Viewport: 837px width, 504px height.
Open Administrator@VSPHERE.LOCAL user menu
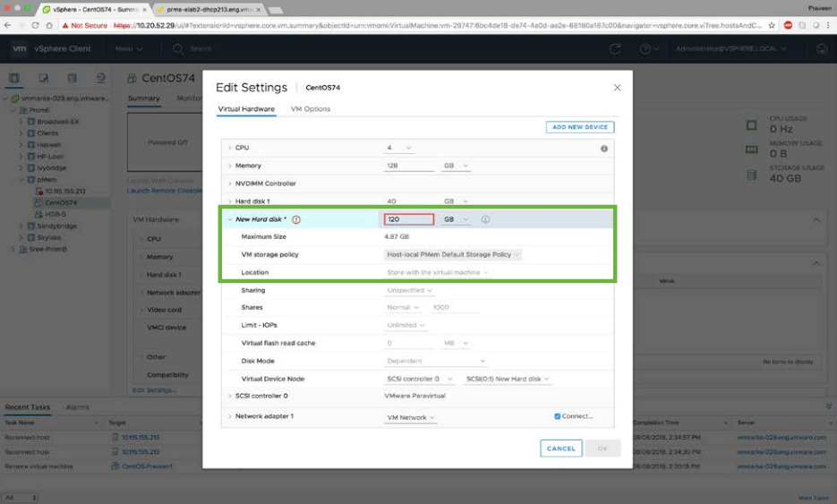(x=730, y=48)
